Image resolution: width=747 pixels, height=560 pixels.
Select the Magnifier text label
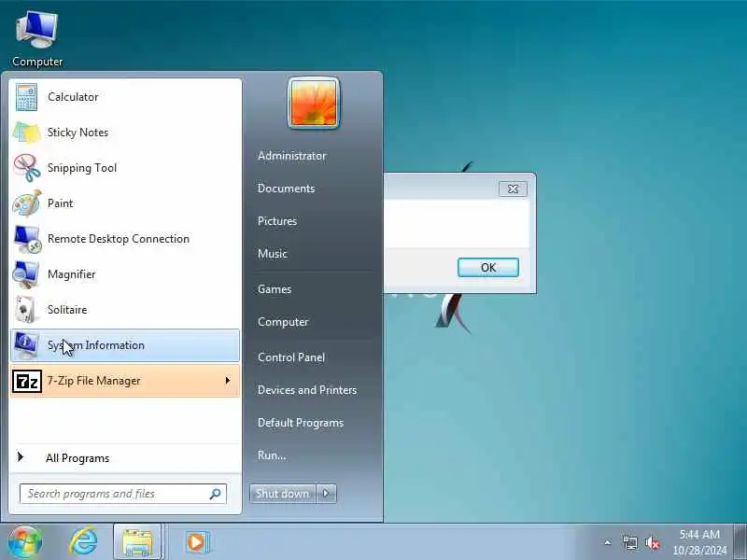point(72,274)
